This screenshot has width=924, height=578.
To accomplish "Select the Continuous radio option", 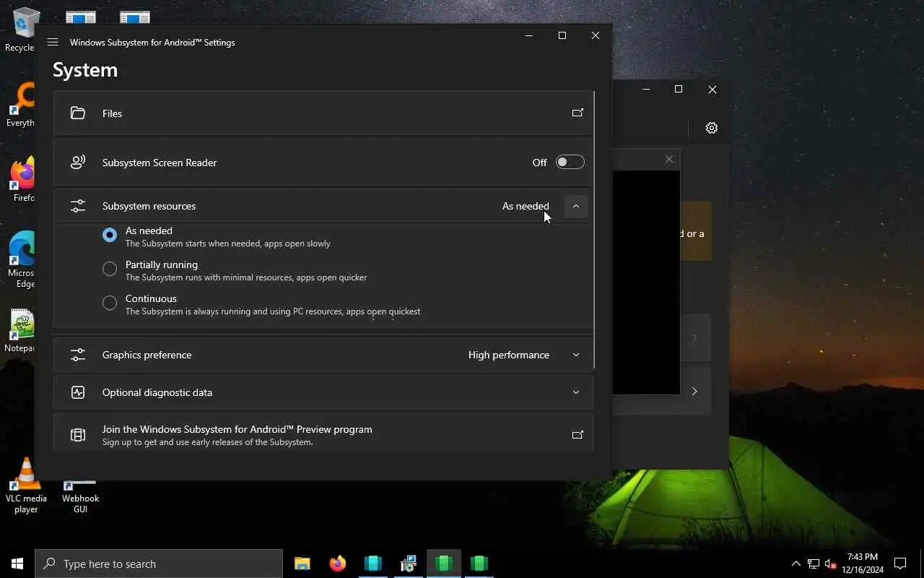I will 110,303.
